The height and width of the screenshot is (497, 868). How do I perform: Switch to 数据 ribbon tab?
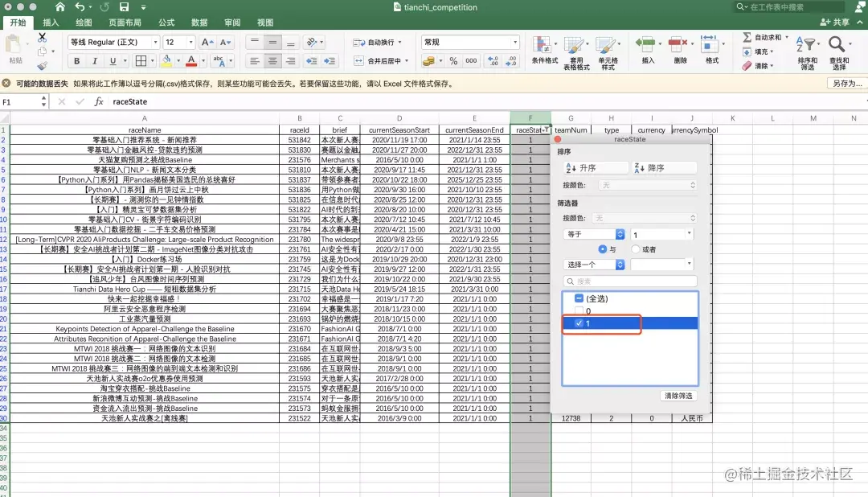coord(199,23)
